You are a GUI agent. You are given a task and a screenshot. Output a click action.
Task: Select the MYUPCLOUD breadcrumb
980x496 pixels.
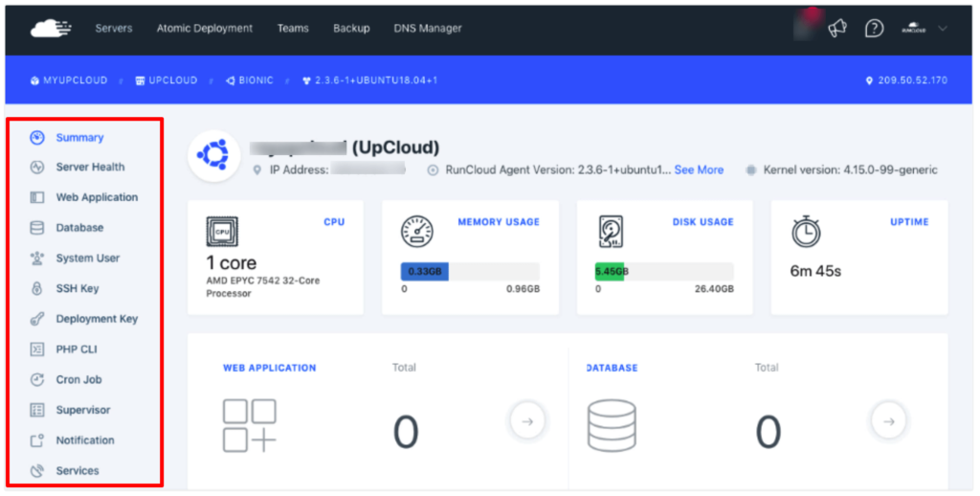click(75, 80)
